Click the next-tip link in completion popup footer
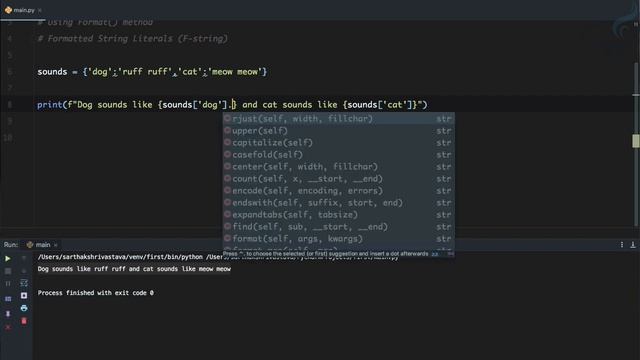The width and height of the screenshot is (640, 360). 435,254
